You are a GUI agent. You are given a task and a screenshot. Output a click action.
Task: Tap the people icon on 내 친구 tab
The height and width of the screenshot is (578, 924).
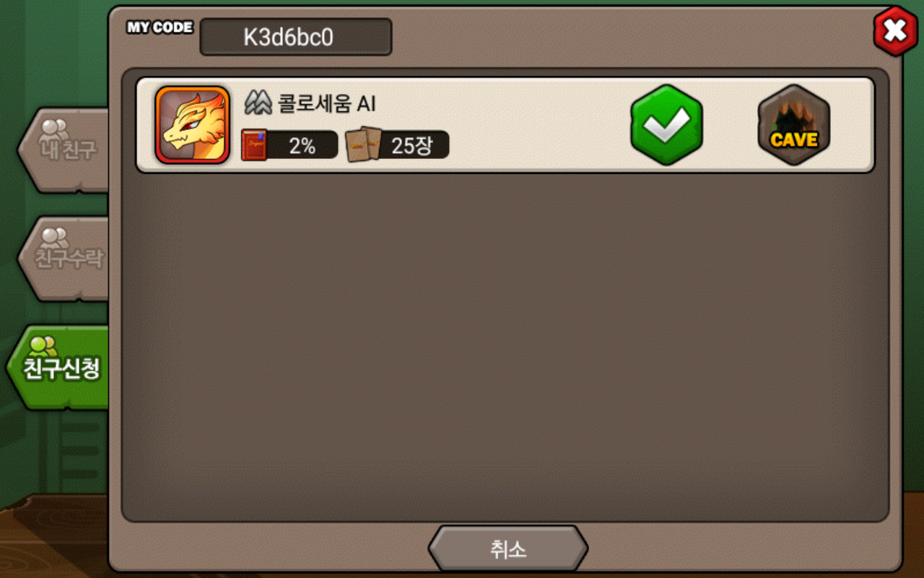pos(54,129)
